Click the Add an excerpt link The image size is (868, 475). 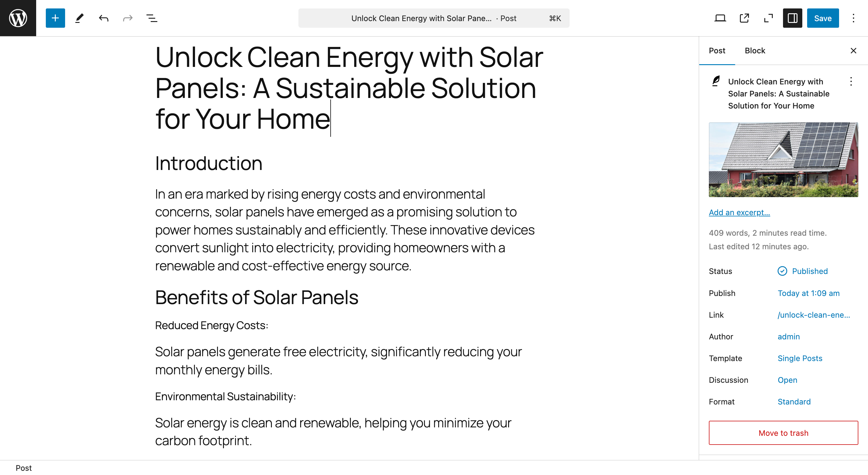739,212
